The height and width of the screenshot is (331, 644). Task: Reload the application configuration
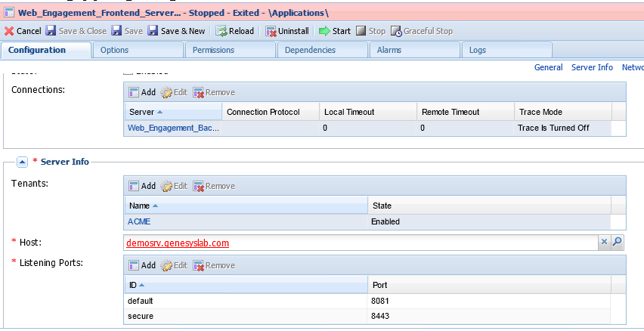pyautogui.click(x=235, y=31)
